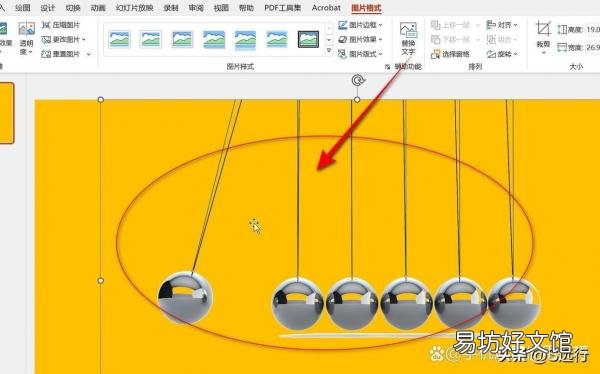
Task: Select the 裁剪 crop tool
Action: coord(543,34)
